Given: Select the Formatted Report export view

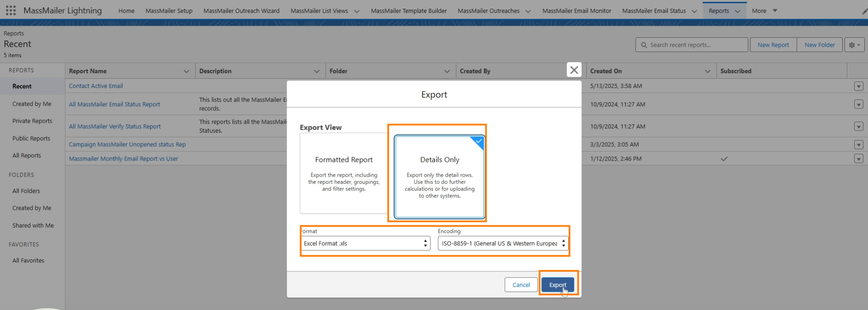Looking at the screenshot, I should coord(344,173).
